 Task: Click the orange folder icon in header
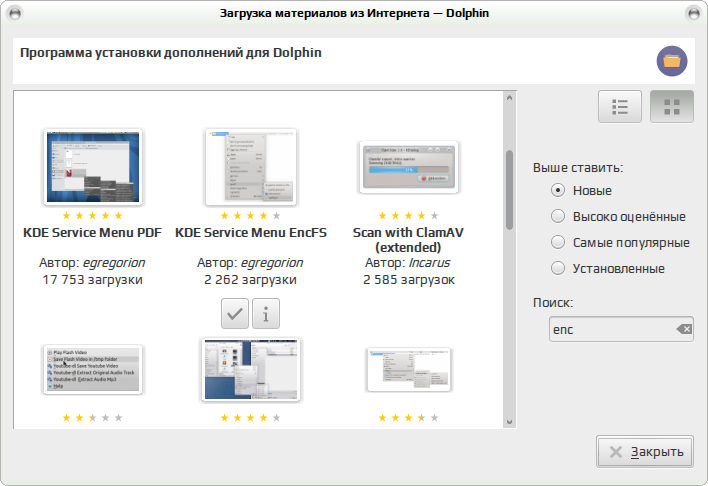point(672,61)
